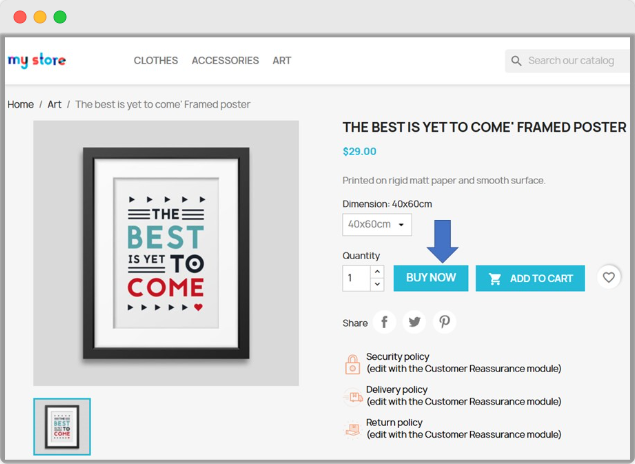
Task: Click the Return policy icon
Action: [352, 429]
